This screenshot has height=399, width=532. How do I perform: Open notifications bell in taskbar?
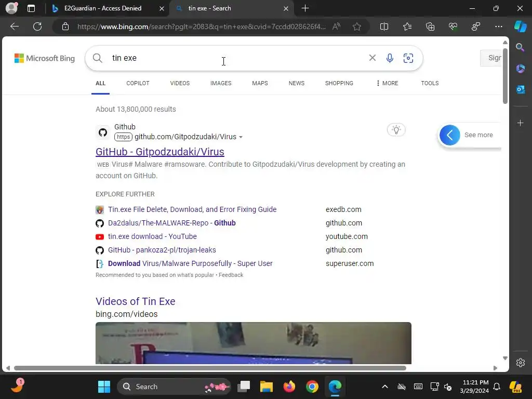pyautogui.click(x=496, y=387)
